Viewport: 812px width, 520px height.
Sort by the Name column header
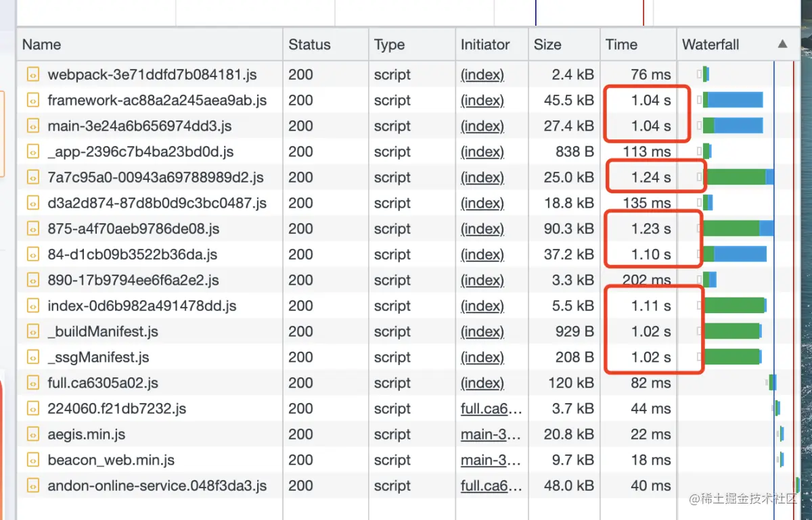(x=150, y=45)
